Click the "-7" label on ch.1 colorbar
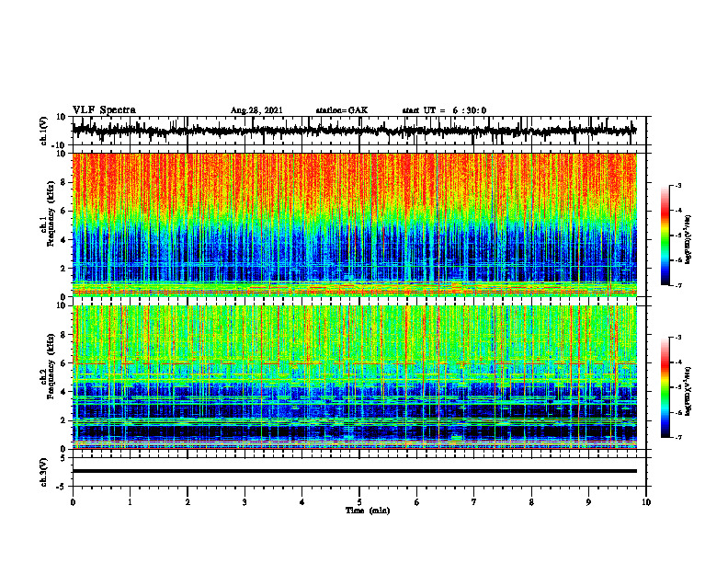 pos(678,285)
